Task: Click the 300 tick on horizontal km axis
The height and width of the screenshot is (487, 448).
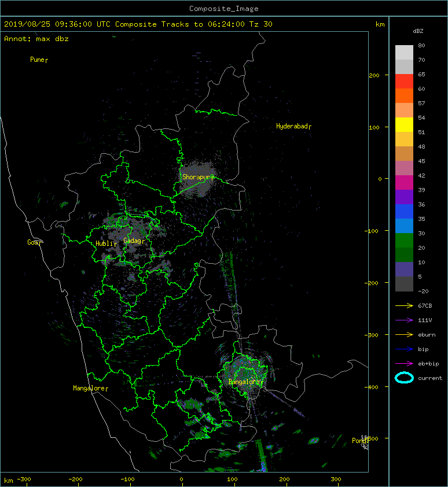Action: [x=336, y=479]
